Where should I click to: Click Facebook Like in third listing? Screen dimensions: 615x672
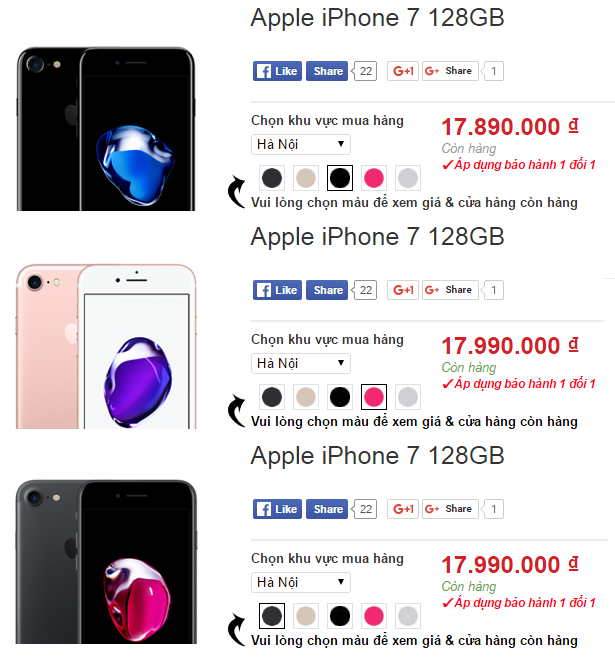(x=277, y=509)
